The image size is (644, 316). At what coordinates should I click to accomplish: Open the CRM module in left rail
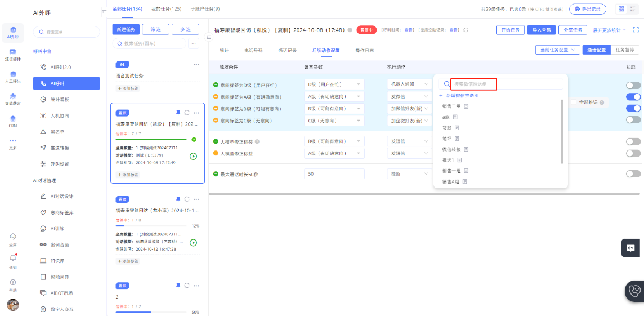click(x=12, y=121)
